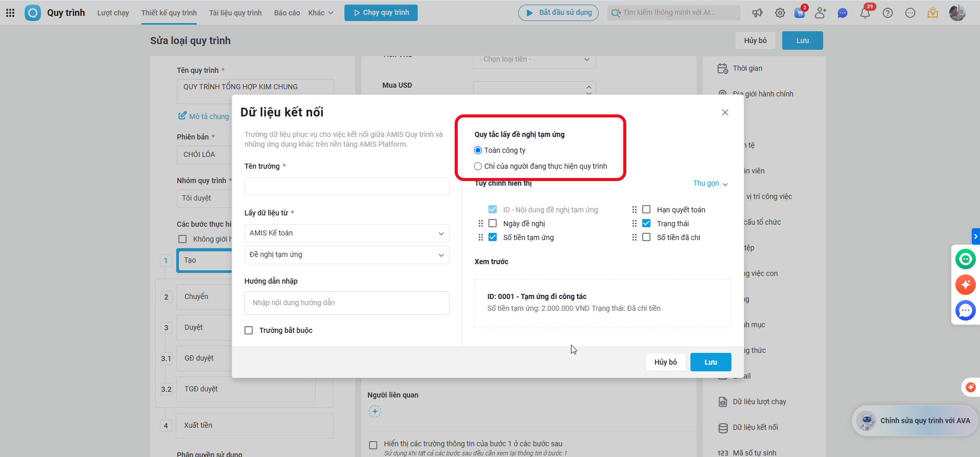
Task: Click the more options circle icon
Action: click(x=910, y=13)
